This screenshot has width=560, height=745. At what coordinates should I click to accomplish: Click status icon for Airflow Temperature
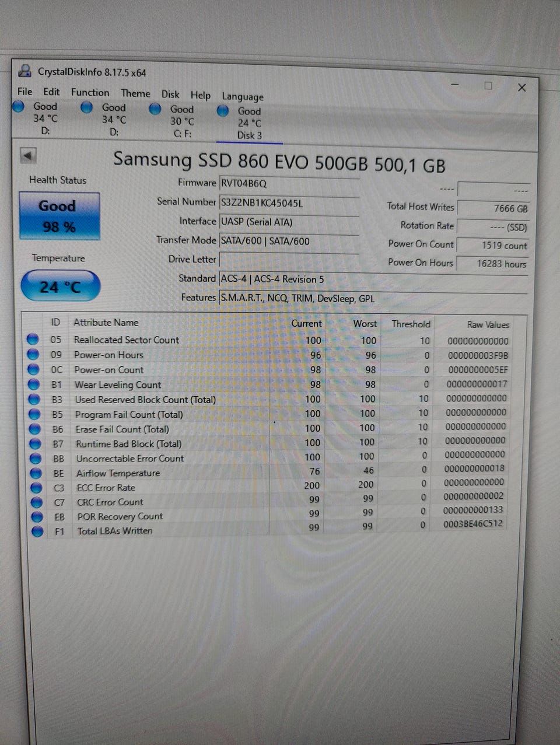tap(36, 473)
